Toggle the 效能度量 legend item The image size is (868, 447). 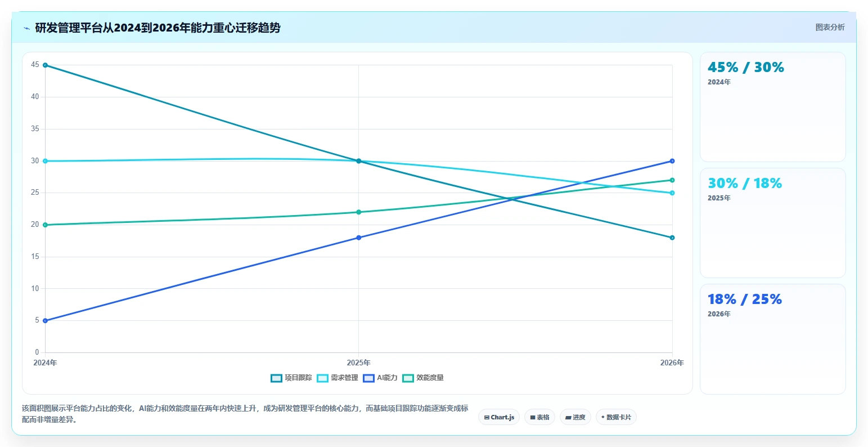[423, 378]
